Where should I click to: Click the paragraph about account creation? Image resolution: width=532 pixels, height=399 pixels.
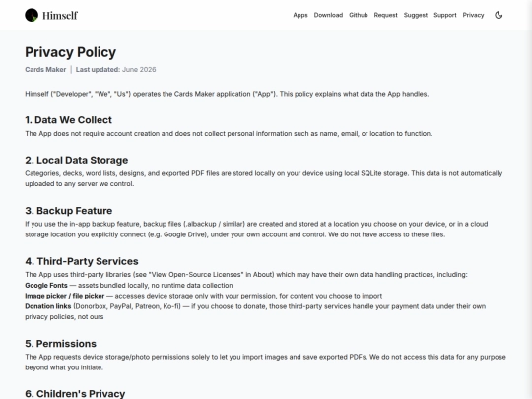click(x=229, y=134)
